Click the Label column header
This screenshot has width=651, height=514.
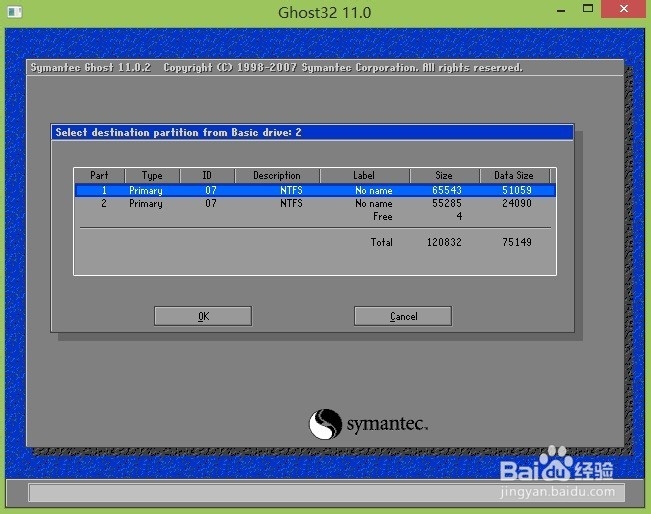point(364,176)
